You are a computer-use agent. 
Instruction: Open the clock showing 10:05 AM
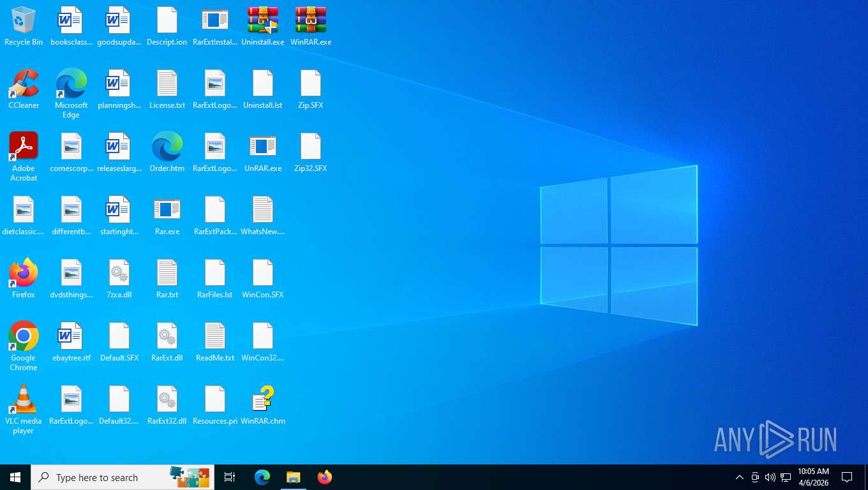click(813, 477)
